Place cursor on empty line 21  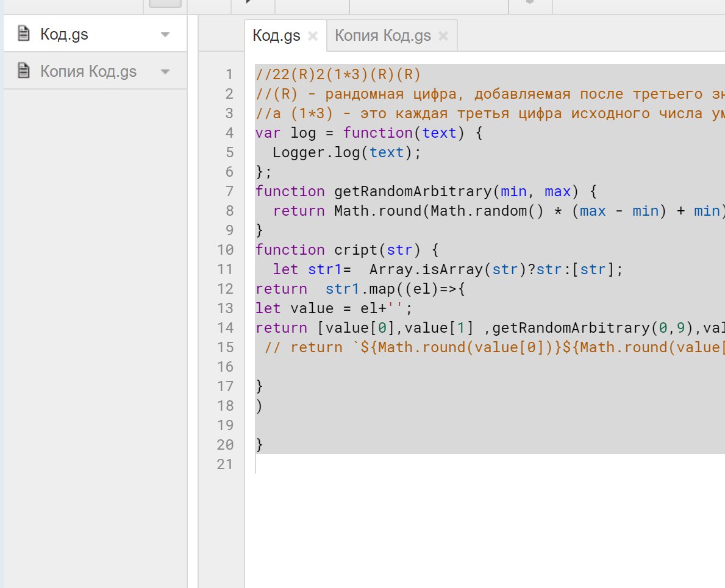pos(490,464)
